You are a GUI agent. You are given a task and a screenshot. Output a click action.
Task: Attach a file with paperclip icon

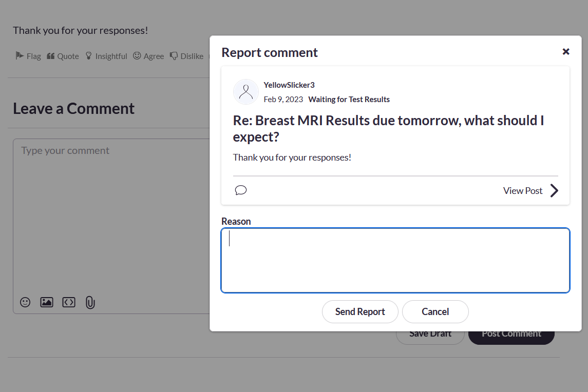coord(90,302)
